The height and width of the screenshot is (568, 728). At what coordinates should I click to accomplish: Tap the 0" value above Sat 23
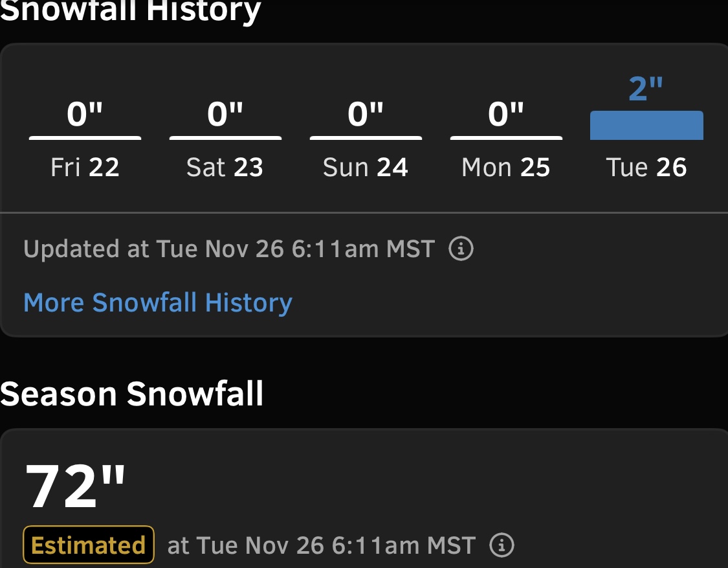225,114
